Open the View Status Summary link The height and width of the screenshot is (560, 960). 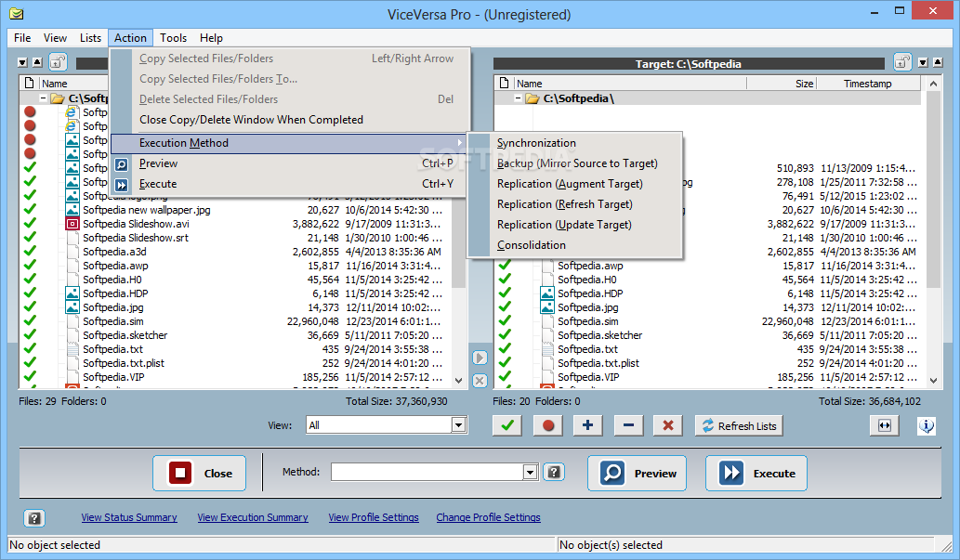129,518
